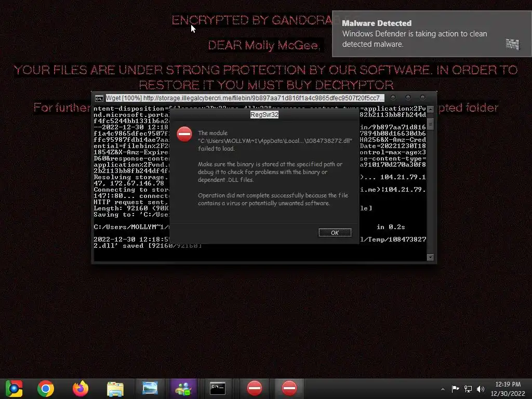532x399 pixels.
Task: Click OK in the RegSvr32 dialog
Action: (x=335, y=233)
